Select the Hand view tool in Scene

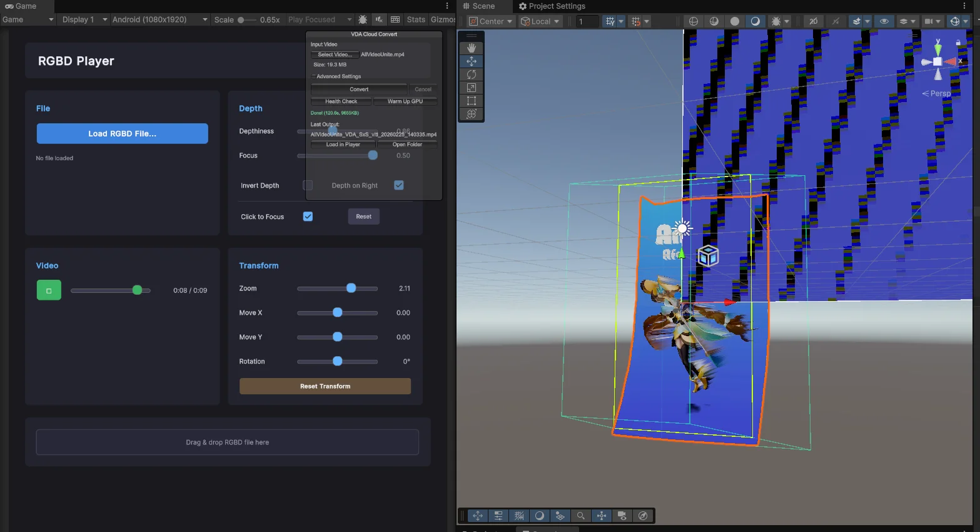tap(472, 48)
